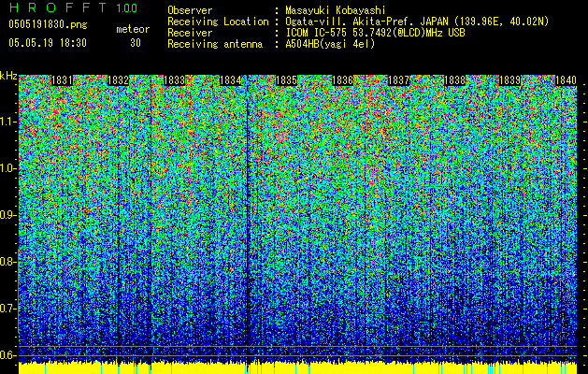Click the 1836 time marker label
The image size is (588, 374).
tap(343, 80)
